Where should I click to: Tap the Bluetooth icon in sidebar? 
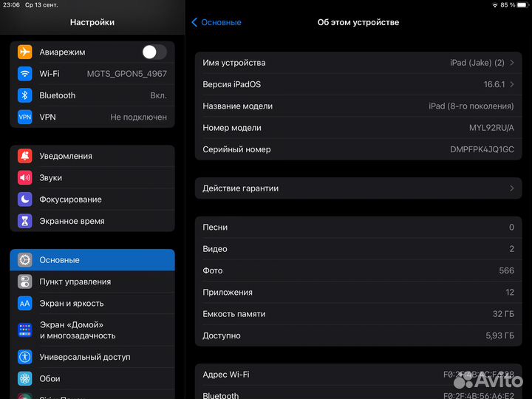25,95
